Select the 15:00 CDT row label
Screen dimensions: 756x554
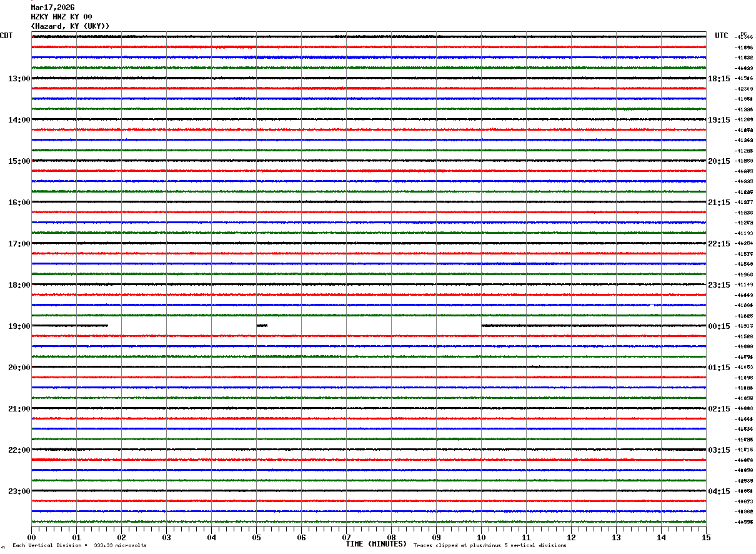click(19, 161)
